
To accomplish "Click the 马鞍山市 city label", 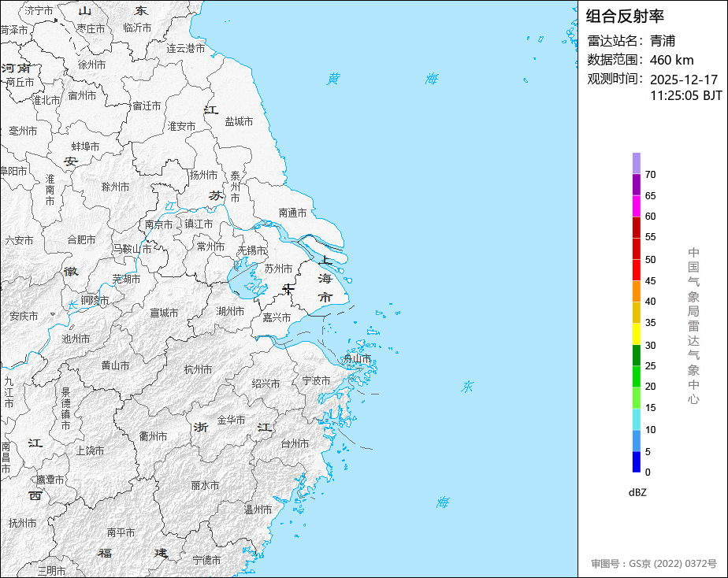I will click(132, 249).
